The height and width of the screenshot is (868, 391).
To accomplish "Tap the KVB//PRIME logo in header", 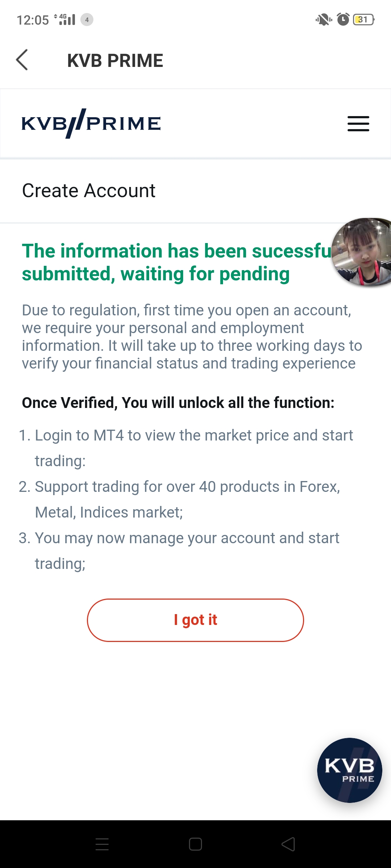I will (x=91, y=123).
